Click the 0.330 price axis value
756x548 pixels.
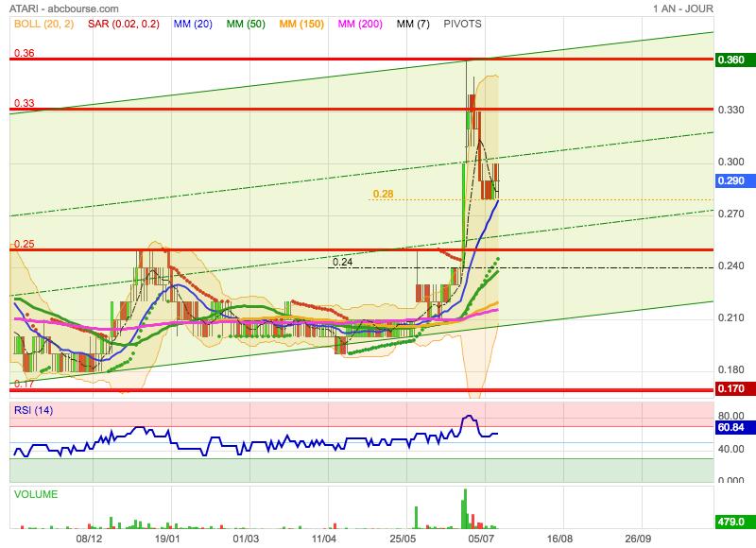click(730, 110)
